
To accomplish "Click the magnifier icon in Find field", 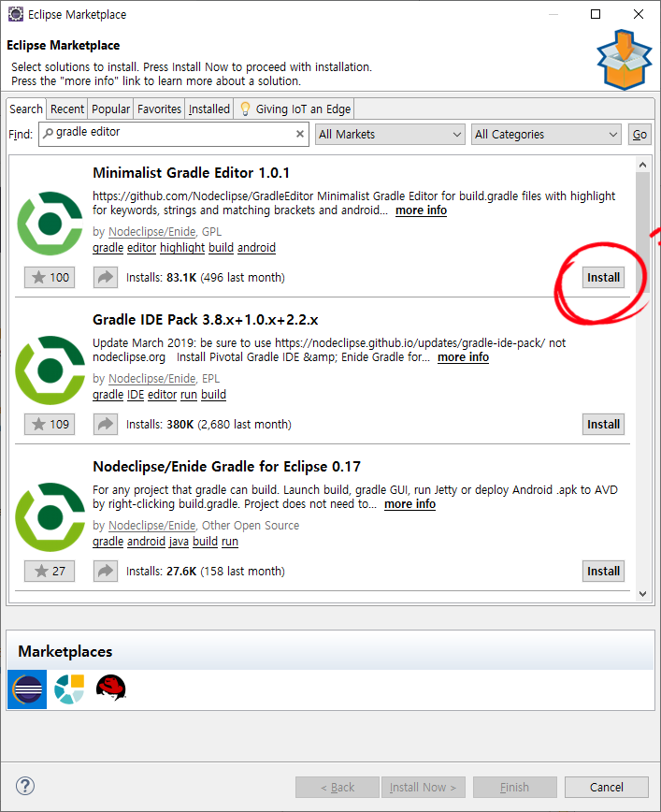I will coord(48,133).
